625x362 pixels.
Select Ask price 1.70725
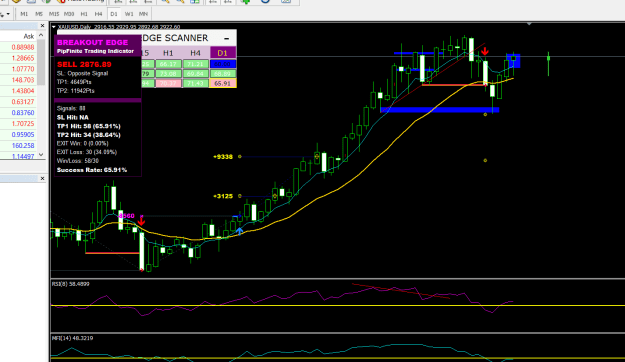point(23,124)
